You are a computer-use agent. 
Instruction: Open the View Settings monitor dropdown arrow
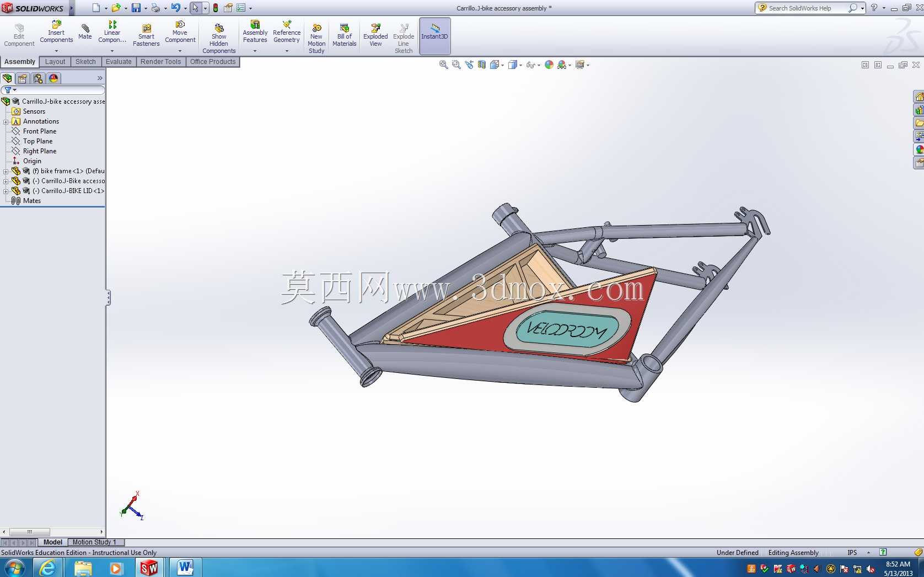pos(588,65)
